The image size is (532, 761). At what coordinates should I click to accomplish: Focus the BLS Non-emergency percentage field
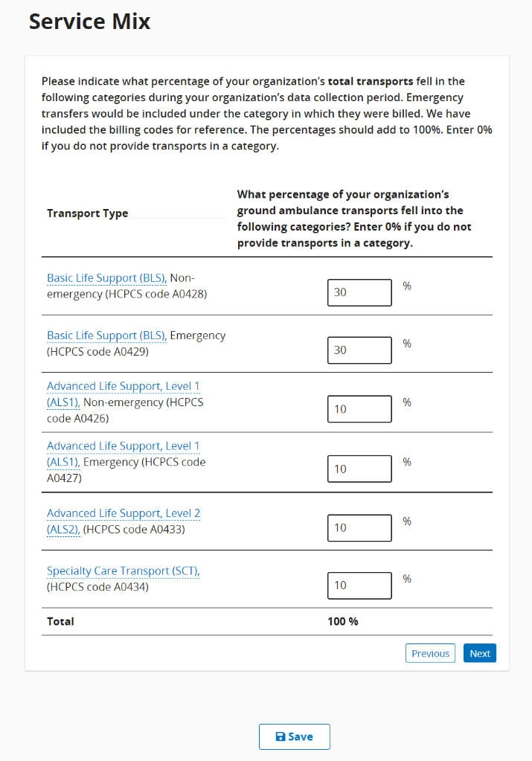coord(359,292)
